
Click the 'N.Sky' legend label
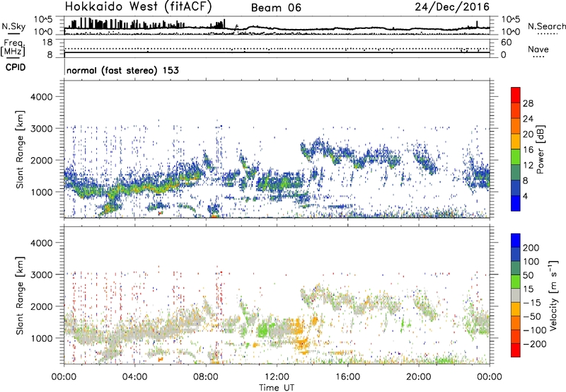[13, 26]
